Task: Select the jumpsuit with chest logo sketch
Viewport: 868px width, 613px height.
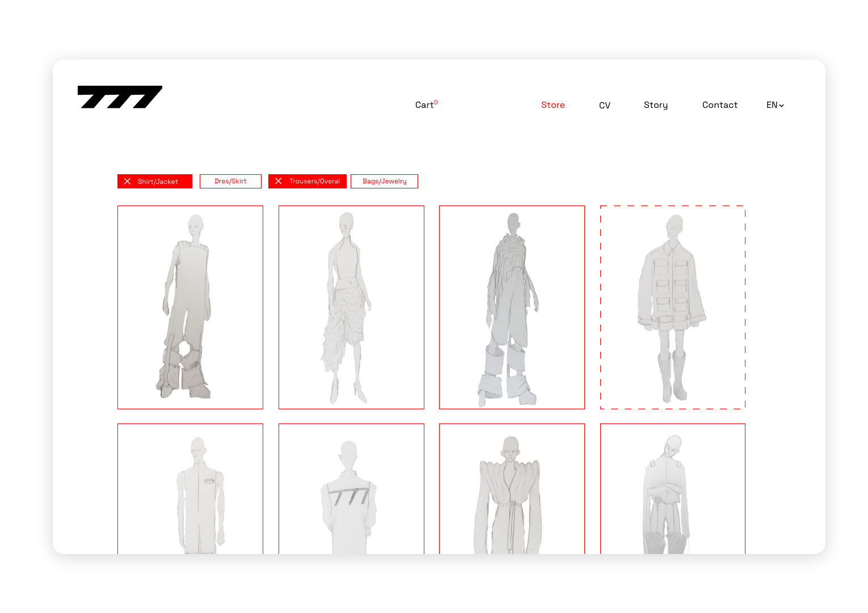Action: pos(190,488)
